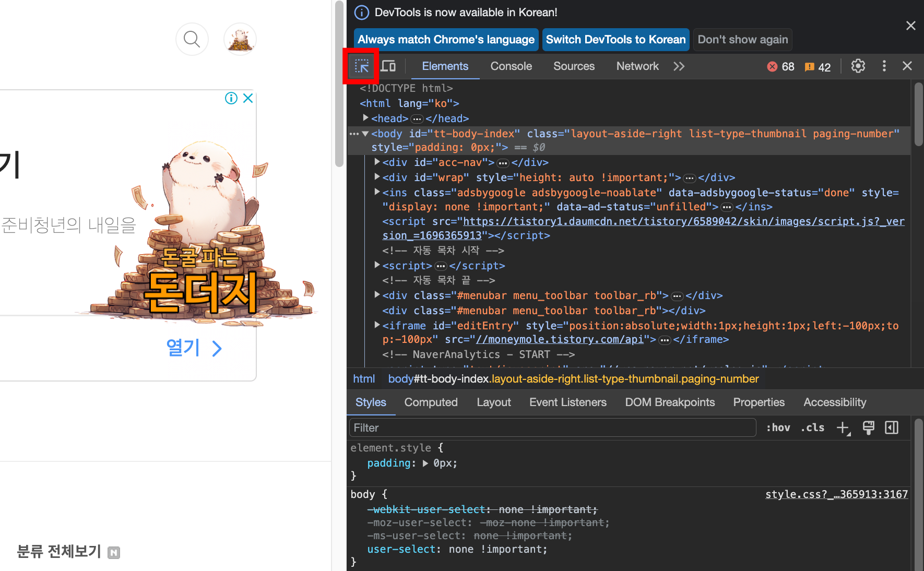Switch to the Console tab
Screen dimensions: 924x571
tap(511, 66)
